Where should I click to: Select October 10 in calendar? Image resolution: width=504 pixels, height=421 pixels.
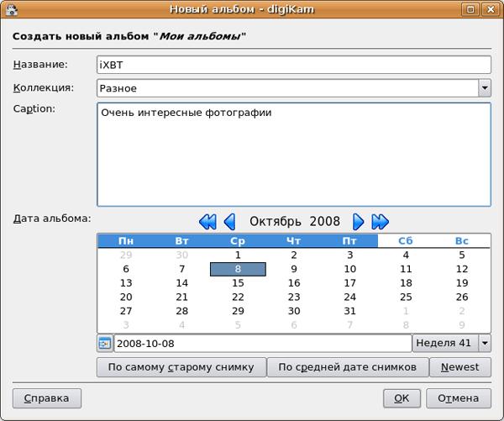(349, 269)
